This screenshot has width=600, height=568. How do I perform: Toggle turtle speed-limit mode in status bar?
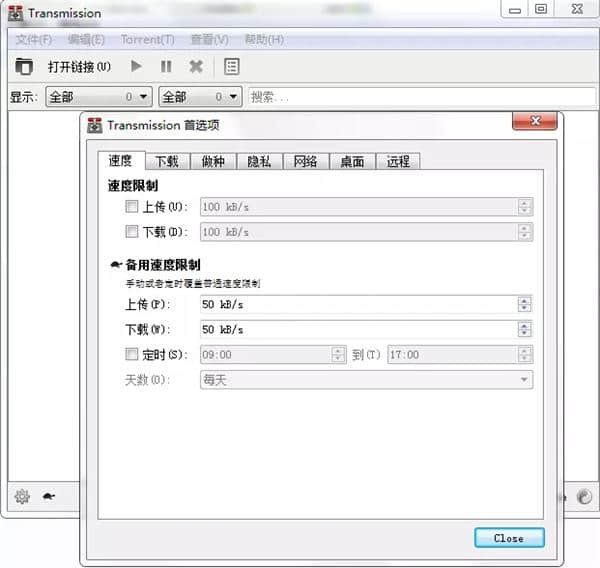[x=49, y=496]
